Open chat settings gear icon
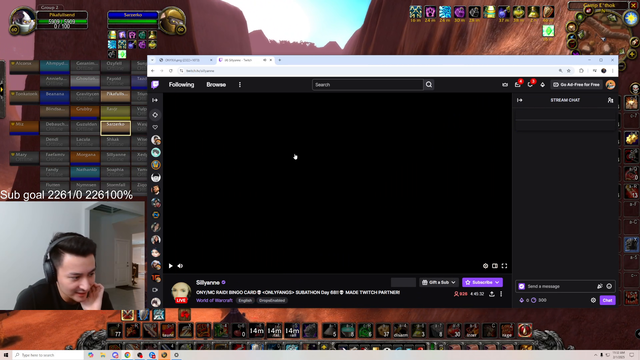This screenshot has height=360, width=640. tap(593, 300)
